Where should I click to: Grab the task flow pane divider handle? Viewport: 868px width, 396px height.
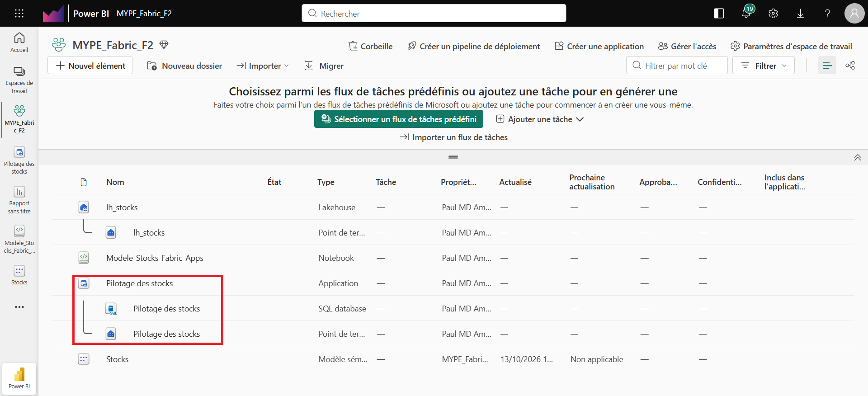pyautogui.click(x=453, y=157)
